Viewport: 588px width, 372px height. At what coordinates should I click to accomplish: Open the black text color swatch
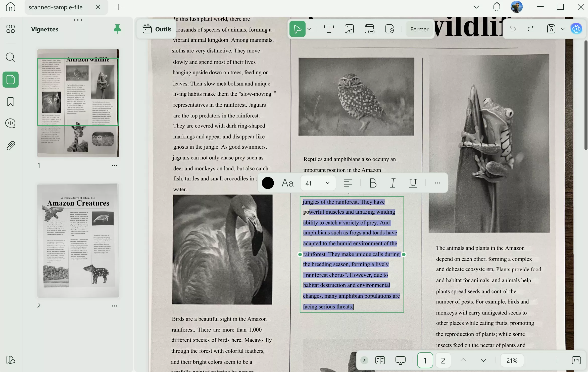[268, 183]
